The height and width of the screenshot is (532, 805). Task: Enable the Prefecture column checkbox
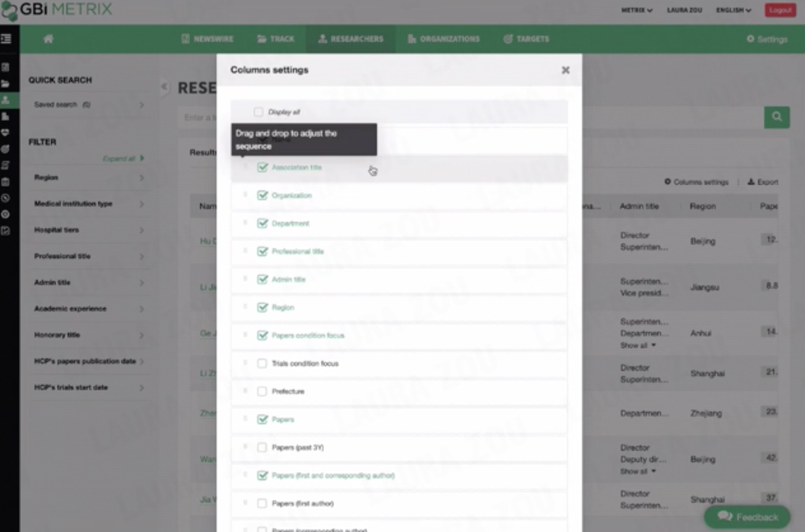262,391
